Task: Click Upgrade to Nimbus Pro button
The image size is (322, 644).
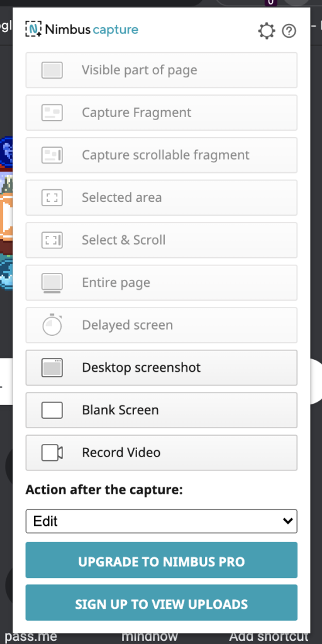Action: coord(162,560)
